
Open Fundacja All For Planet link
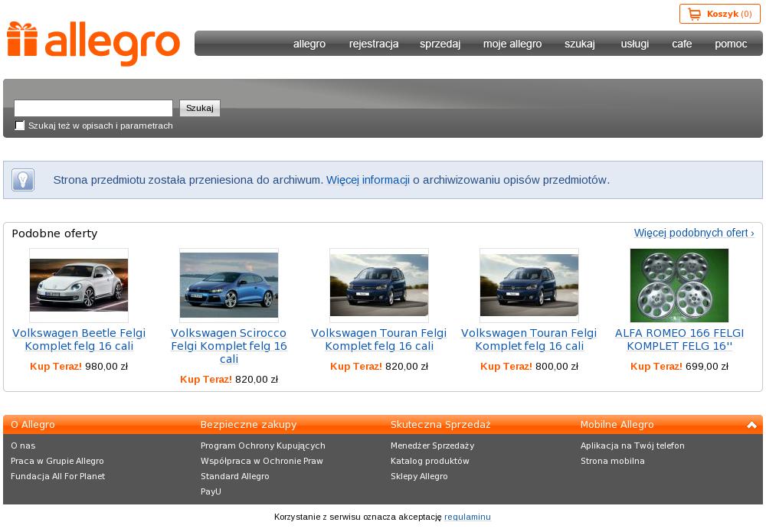click(x=57, y=476)
